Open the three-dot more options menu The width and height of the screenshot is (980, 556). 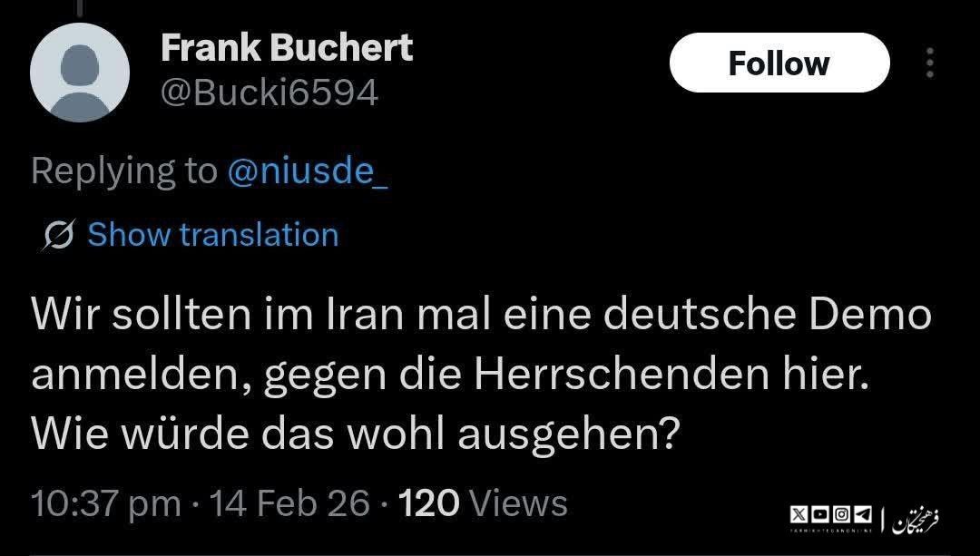[x=928, y=63]
